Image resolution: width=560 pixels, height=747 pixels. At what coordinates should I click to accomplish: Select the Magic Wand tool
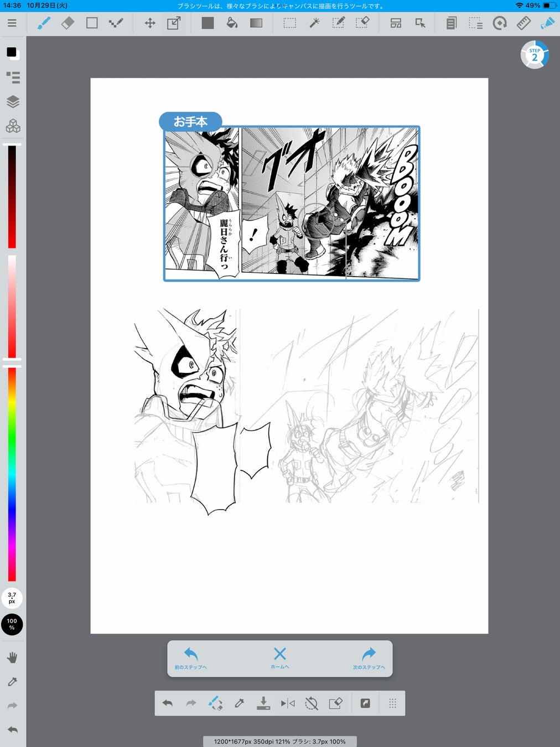point(314,23)
